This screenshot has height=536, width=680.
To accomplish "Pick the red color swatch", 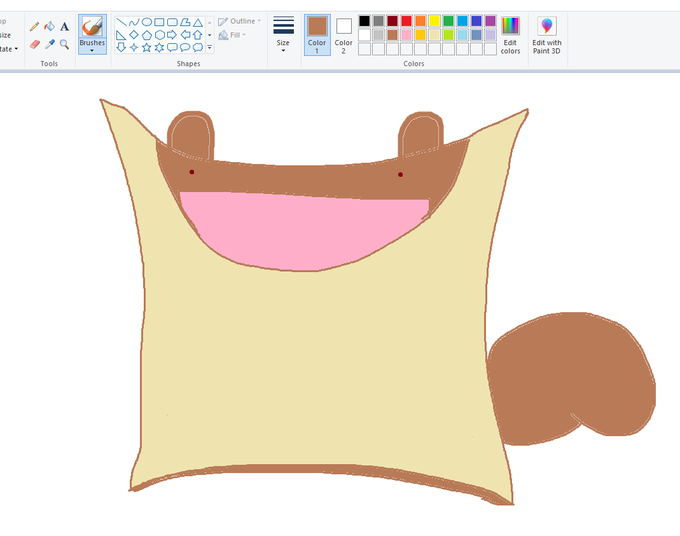I will point(406,21).
